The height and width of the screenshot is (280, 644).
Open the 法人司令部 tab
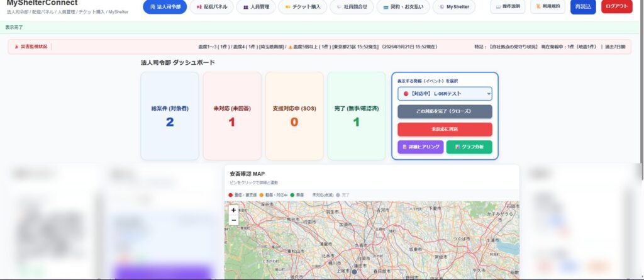click(x=165, y=6)
